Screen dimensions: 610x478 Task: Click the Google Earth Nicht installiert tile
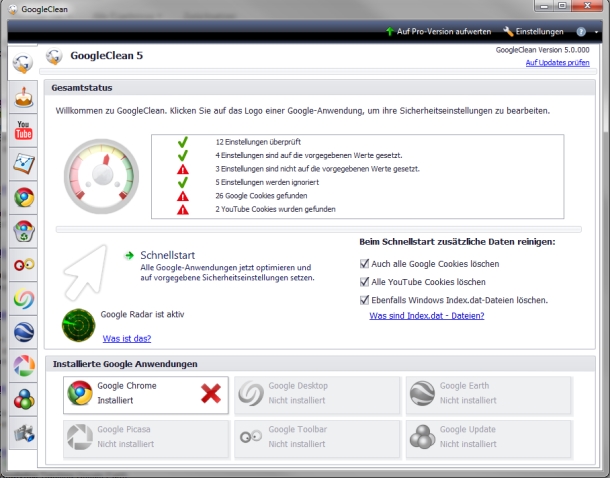pyautogui.click(x=489, y=395)
